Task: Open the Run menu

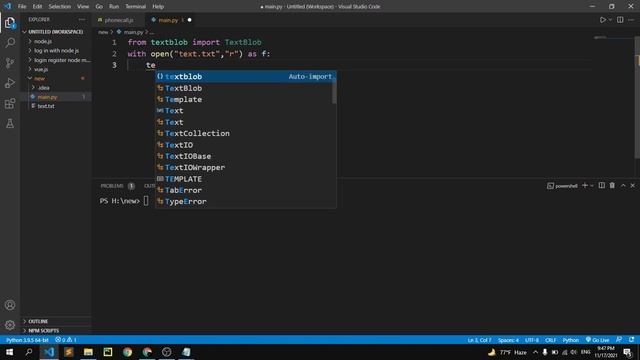Action: point(114,7)
